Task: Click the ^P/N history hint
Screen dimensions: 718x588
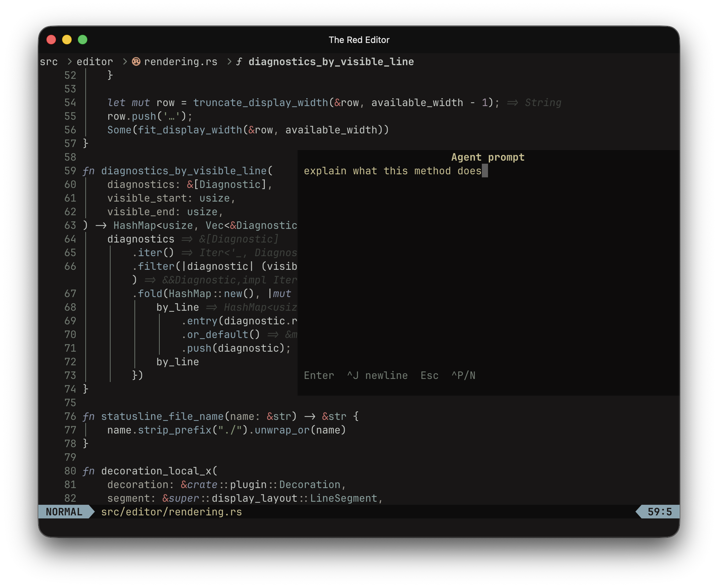Action: (463, 376)
